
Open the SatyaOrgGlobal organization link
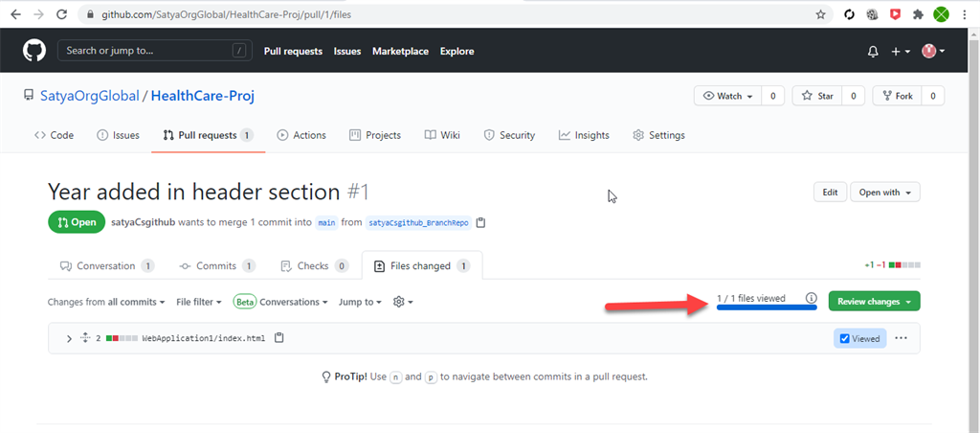click(89, 96)
